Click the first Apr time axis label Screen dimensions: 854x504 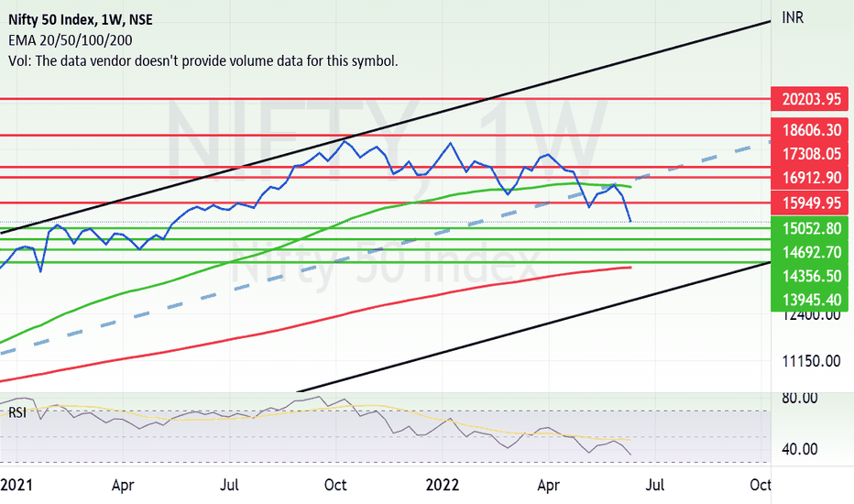click(x=123, y=485)
